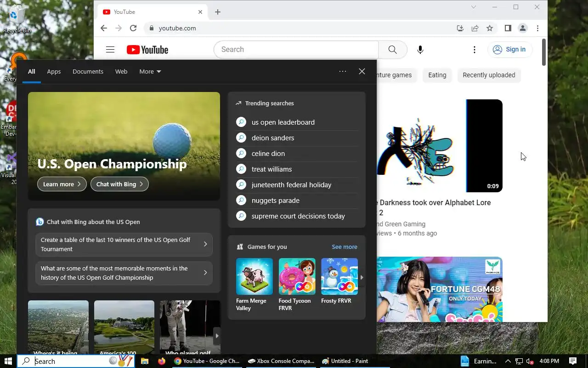Image resolution: width=588 pixels, height=368 pixels.
Task: Open Chrome profile avatar
Action: (523, 28)
